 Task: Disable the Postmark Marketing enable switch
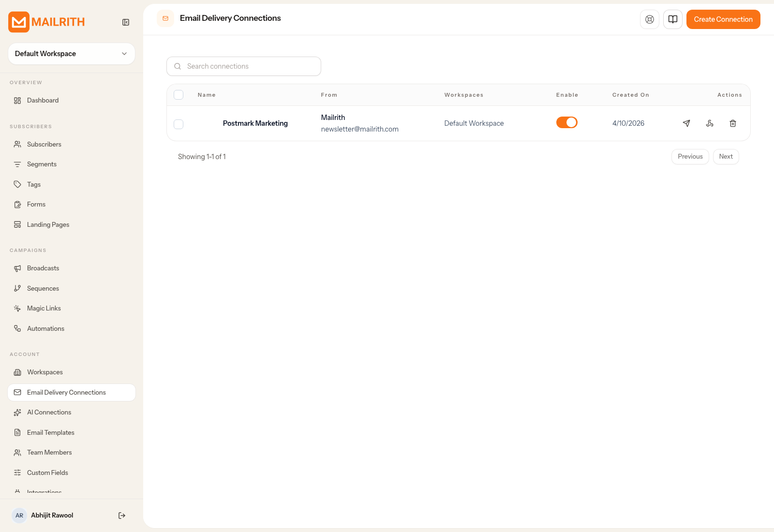[567, 122]
